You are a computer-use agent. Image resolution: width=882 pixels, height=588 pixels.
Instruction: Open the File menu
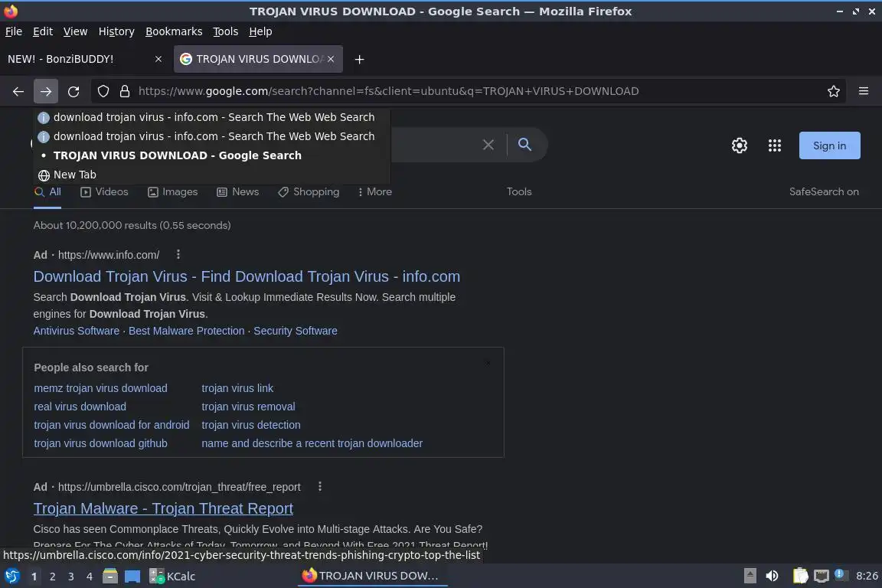(14, 31)
